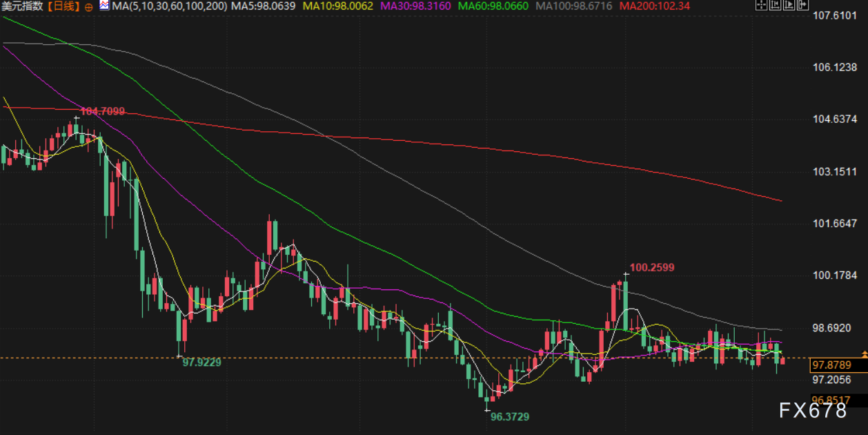Click the MA indicator chart icon
The height and width of the screenshot is (435, 868).
pyautogui.click(x=103, y=6)
